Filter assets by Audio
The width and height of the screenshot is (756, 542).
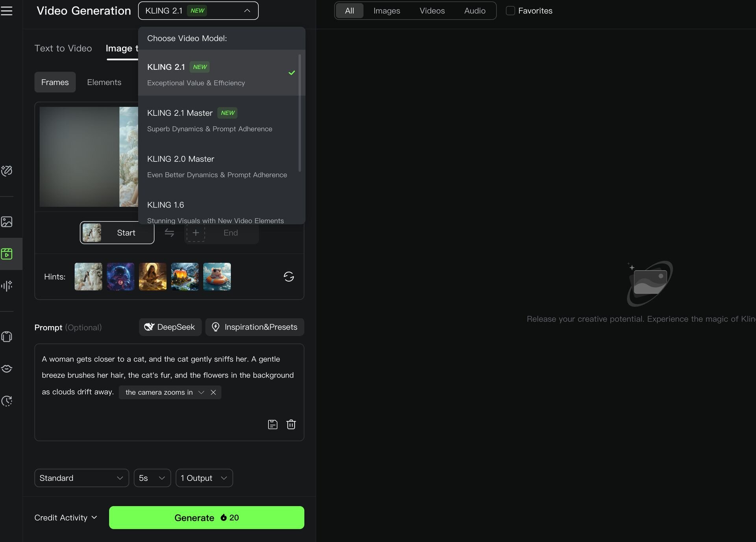coord(474,11)
